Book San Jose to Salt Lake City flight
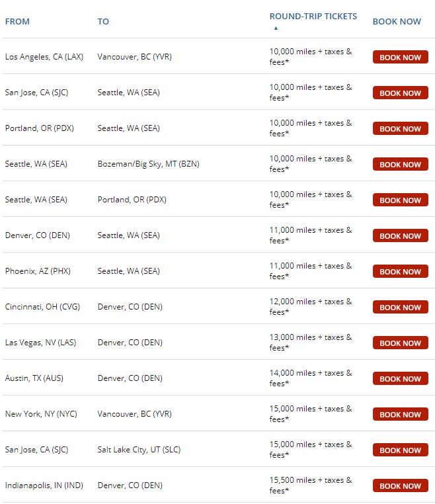435x504 pixels. (x=400, y=450)
